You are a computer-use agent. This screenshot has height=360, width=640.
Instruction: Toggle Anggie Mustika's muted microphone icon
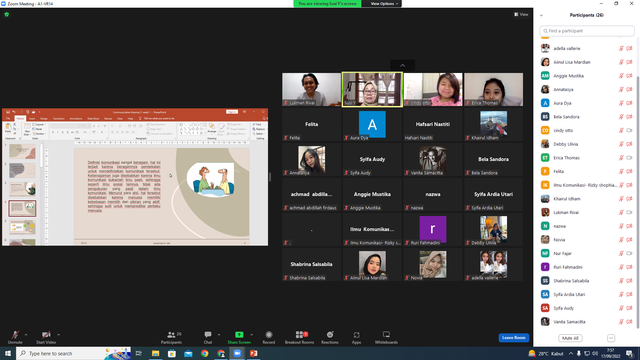point(621,76)
